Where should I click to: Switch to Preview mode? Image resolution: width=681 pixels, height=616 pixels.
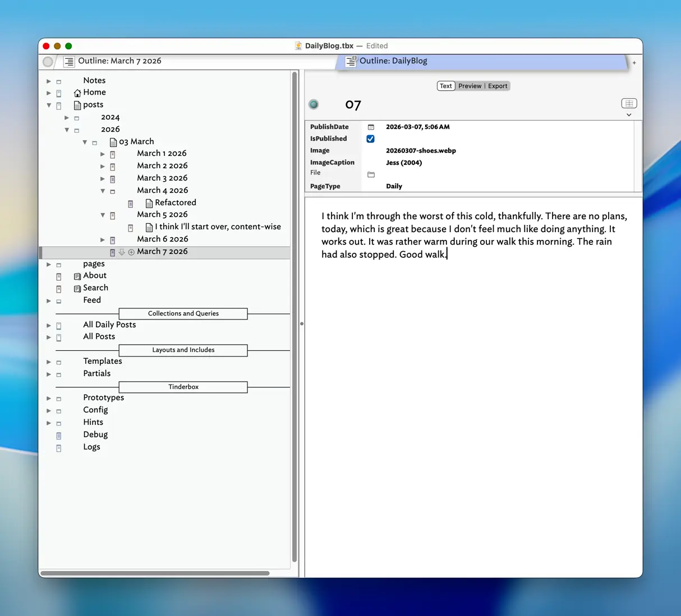[x=470, y=86]
